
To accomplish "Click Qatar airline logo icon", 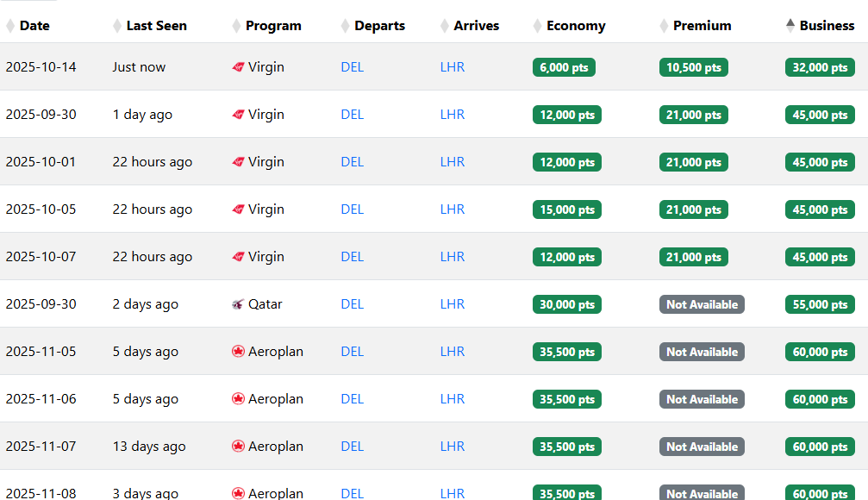I will (x=239, y=304).
